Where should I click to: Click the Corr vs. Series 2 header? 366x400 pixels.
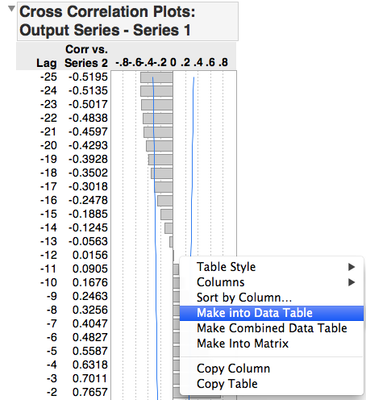(x=86, y=56)
